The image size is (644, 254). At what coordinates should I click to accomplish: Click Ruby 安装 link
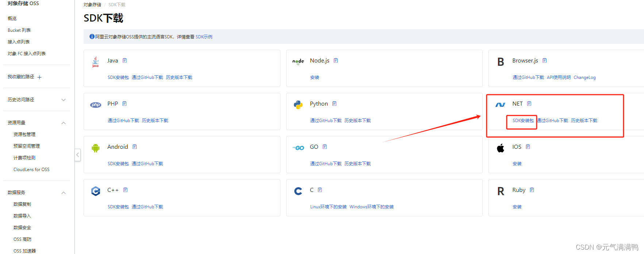(517, 207)
